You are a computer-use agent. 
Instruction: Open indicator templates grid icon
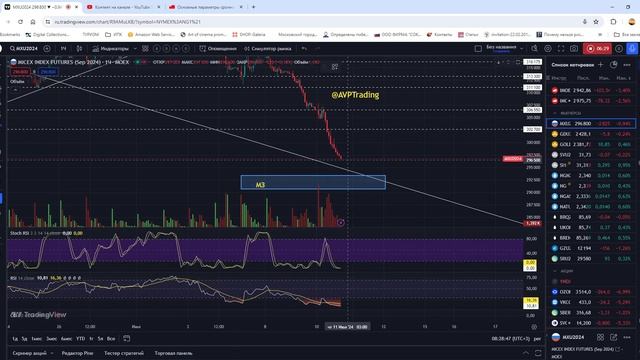click(145, 49)
